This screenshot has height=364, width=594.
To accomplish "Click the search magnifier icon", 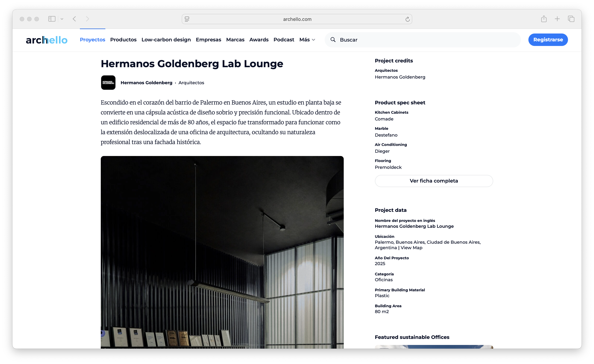I will (333, 40).
